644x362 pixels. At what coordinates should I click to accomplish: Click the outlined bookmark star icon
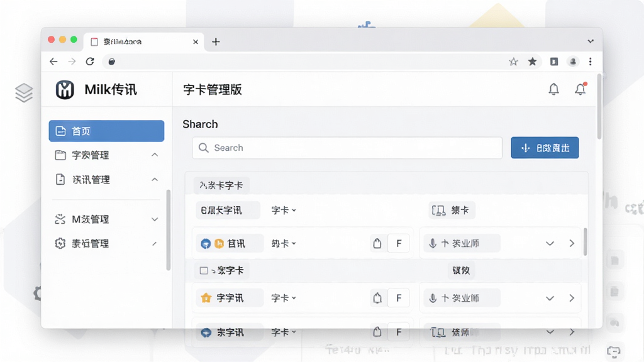coord(513,62)
